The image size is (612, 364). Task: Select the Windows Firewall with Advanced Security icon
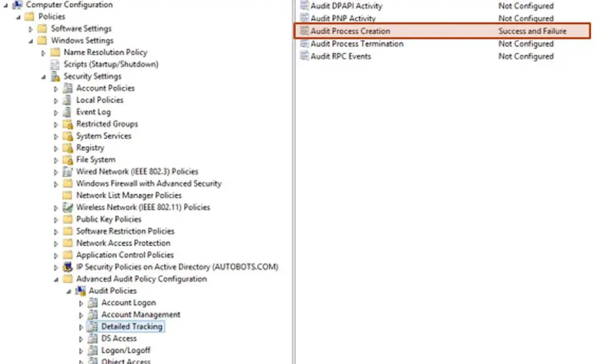click(x=68, y=183)
